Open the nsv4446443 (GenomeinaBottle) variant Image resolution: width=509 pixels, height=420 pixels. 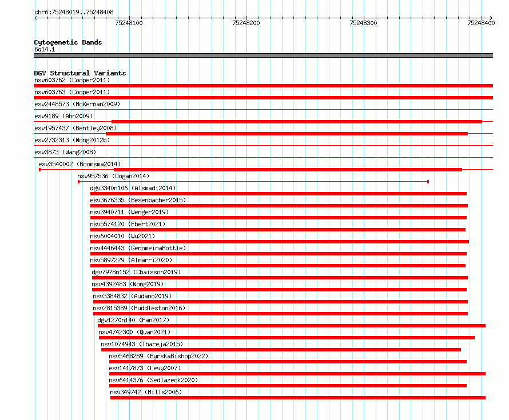(138, 248)
